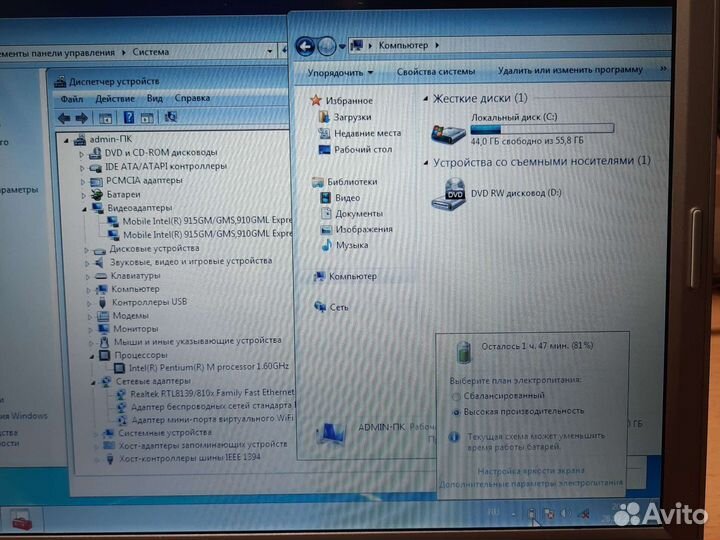Click Компьютер breadcrumb in address bar
The width and height of the screenshot is (720, 540).
point(403,45)
